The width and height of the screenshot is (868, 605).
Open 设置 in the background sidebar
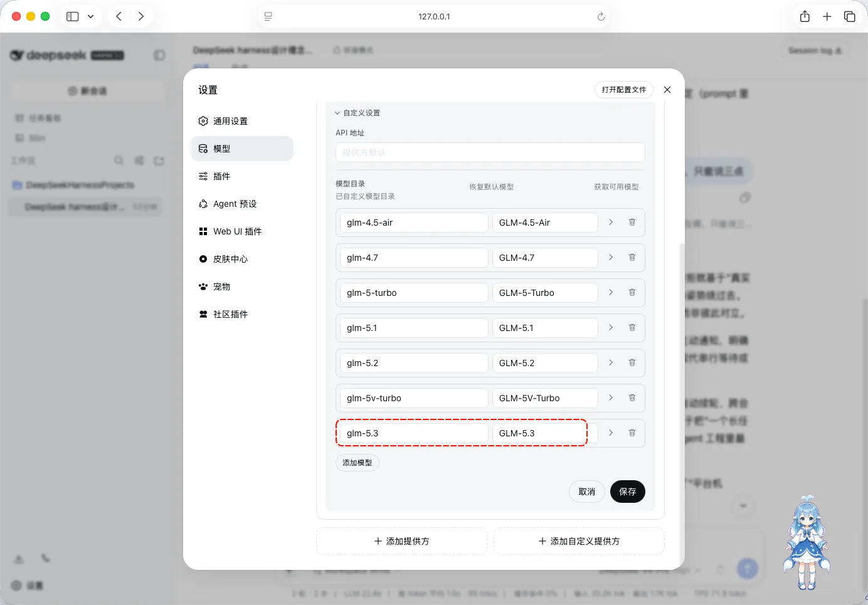pos(28,585)
